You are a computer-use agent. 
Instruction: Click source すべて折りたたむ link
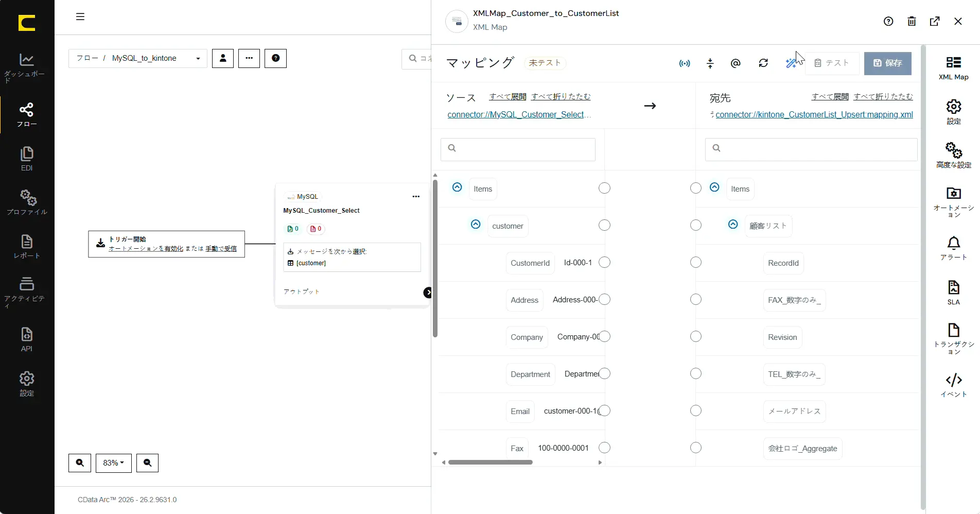pyautogui.click(x=561, y=96)
